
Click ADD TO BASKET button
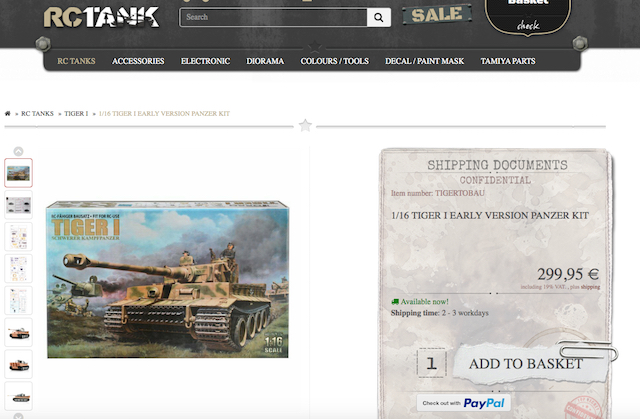[526, 364]
